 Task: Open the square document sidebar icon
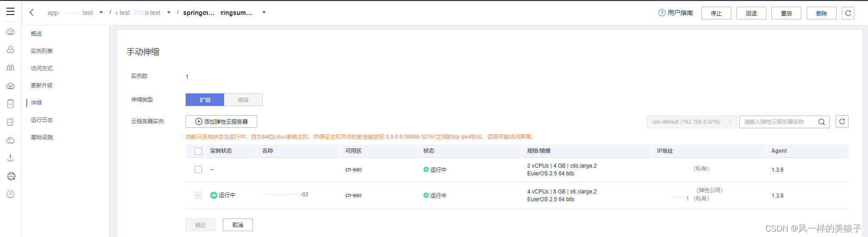(x=10, y=122)
